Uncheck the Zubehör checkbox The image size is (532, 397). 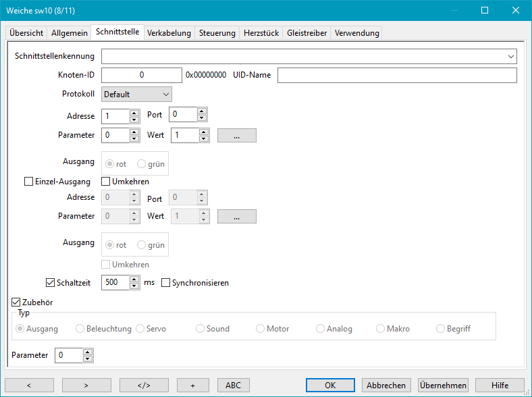(x=17, y=302)
